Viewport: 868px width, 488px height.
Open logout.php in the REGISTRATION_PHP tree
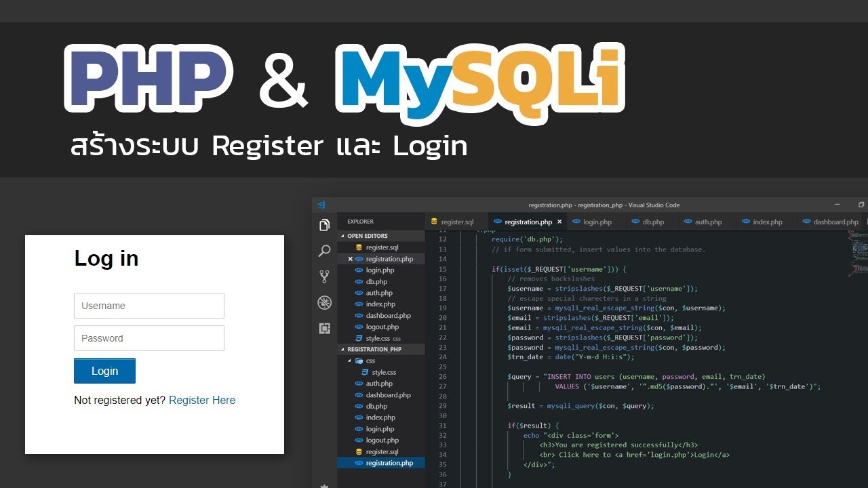382,440
